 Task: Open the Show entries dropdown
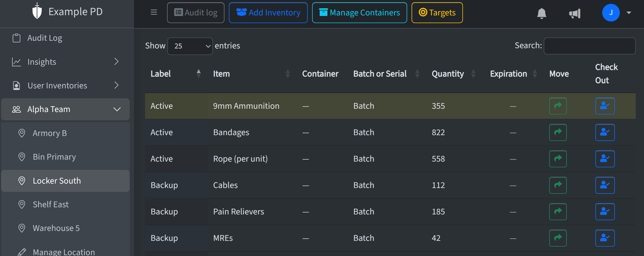point(190,46)
